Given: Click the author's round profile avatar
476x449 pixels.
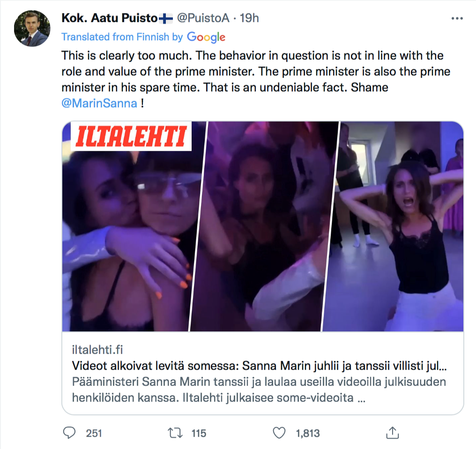Looking at the screenshot, I should pos(32,28).
